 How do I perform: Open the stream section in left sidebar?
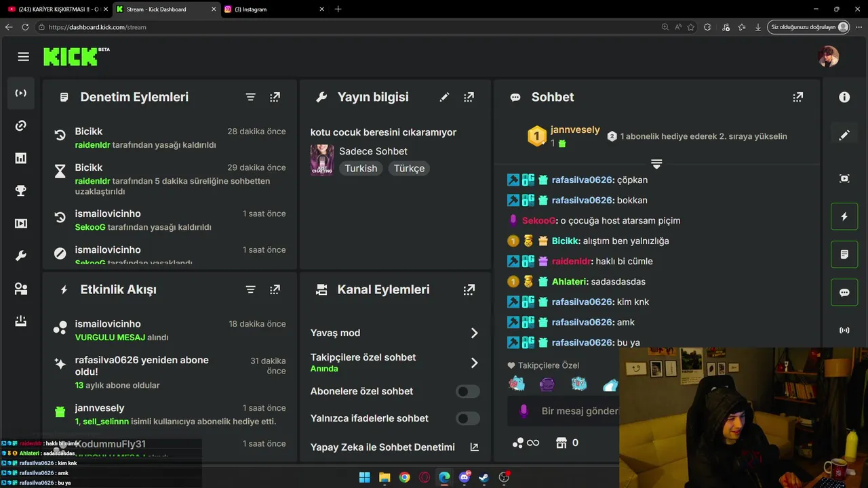click(21, 93)
